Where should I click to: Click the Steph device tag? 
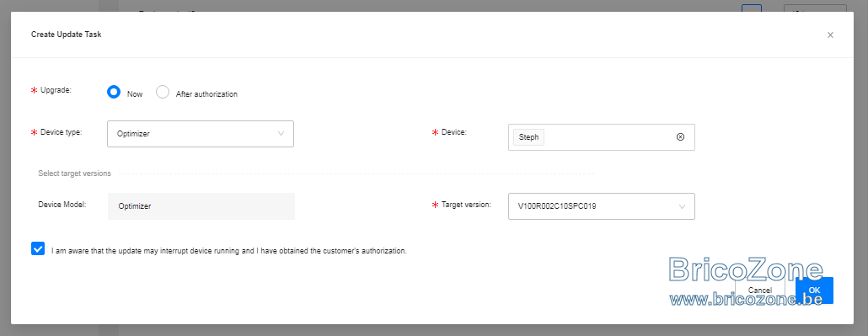pyautogui.click(x=528, y=137)
